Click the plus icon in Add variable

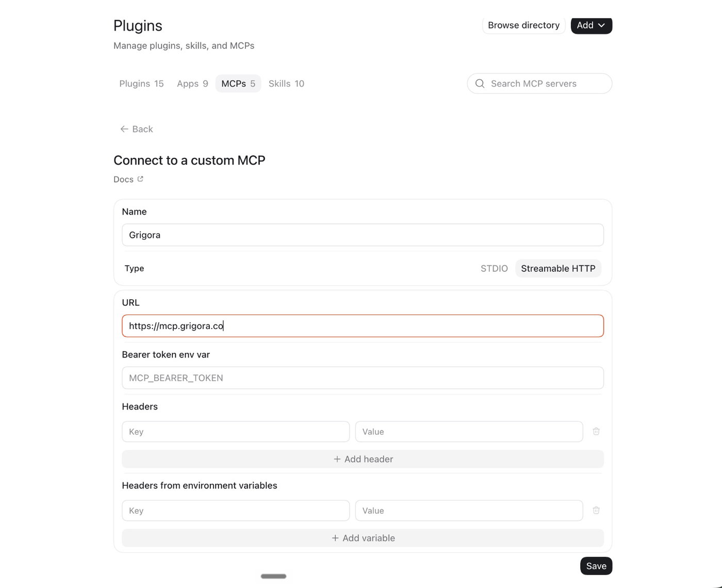(x=335, y=538)
